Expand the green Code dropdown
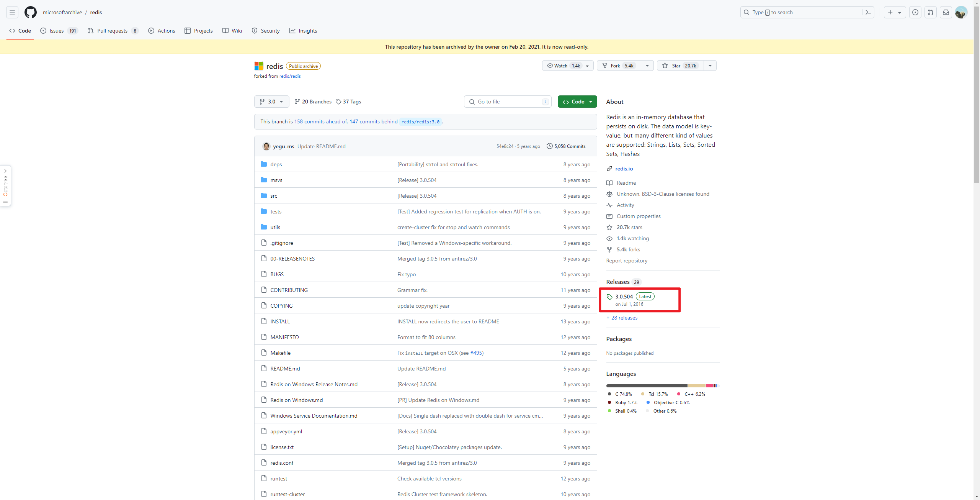980x500 pixels. tap(577, 102)
